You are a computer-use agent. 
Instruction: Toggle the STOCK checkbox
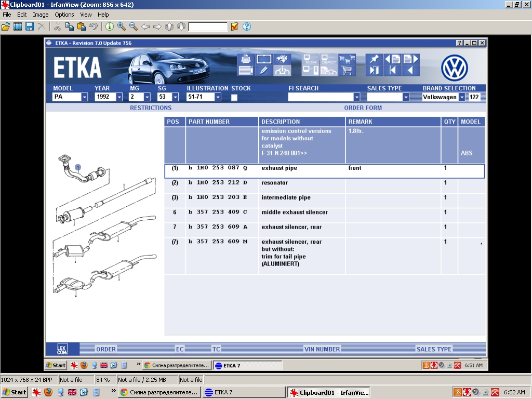click(x=234, y=97)
